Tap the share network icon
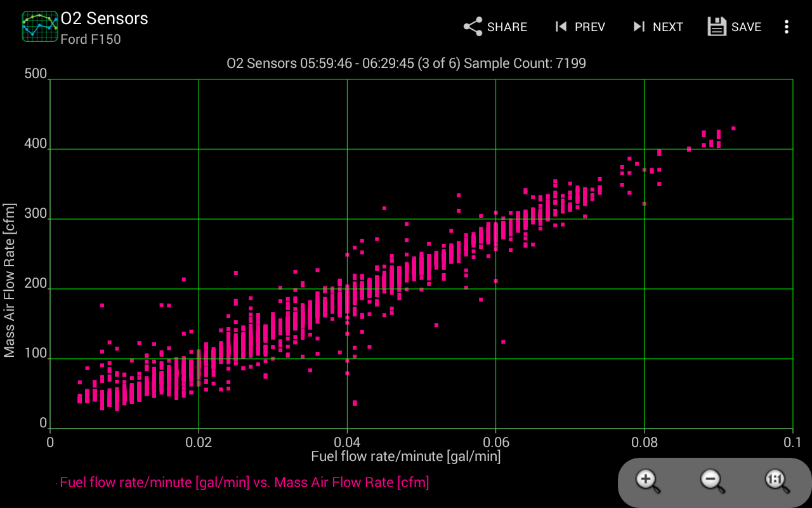812x508 pixels. click(473, 27)
